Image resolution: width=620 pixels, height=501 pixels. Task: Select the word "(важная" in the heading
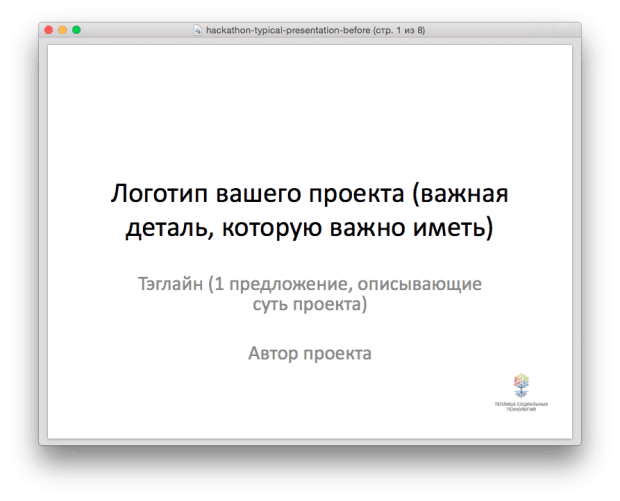pyautogui.click(x=466, y=194)
